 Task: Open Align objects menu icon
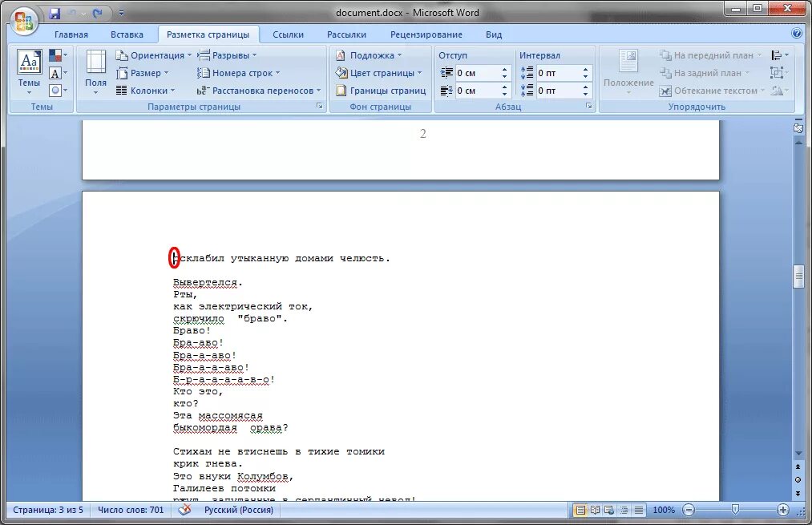pyautogui.click(x=779, y=55)
